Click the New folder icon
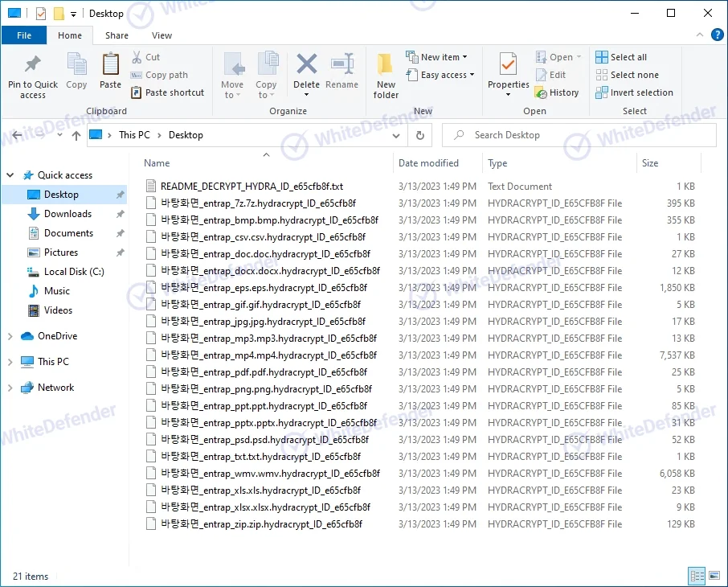Screen dimensions: 728x587 click(x=386, y=64)
